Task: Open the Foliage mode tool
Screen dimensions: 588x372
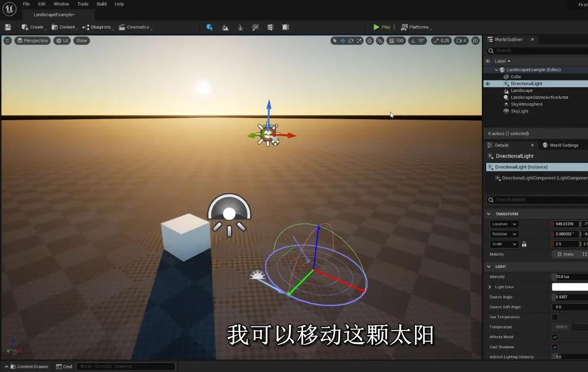Action: coord(240,27)
